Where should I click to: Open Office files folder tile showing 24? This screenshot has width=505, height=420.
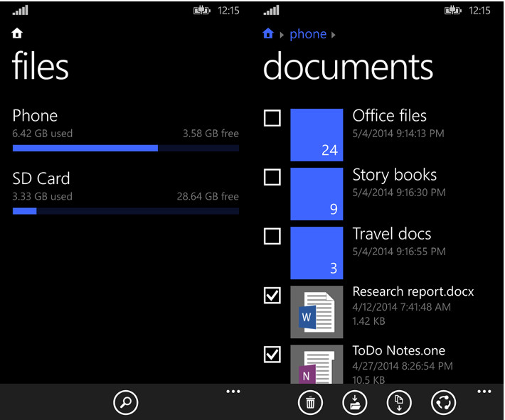[x=317, y=135]
